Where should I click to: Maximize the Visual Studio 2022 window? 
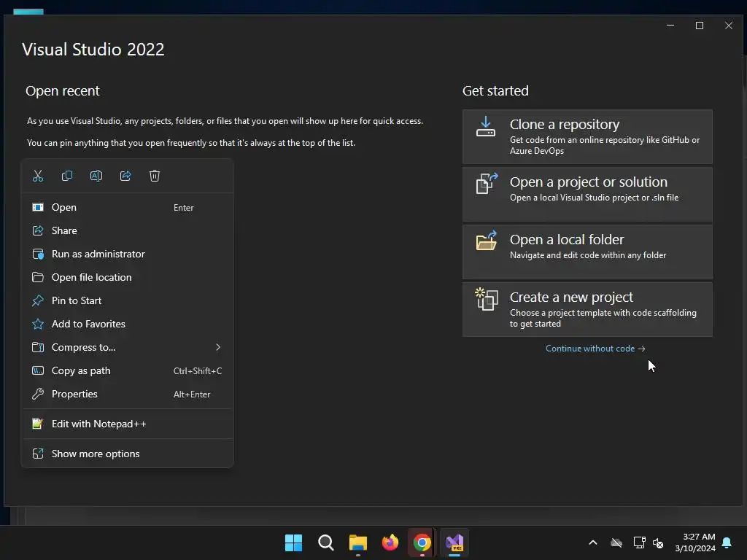pyautogui.click(x=700, y=26)
